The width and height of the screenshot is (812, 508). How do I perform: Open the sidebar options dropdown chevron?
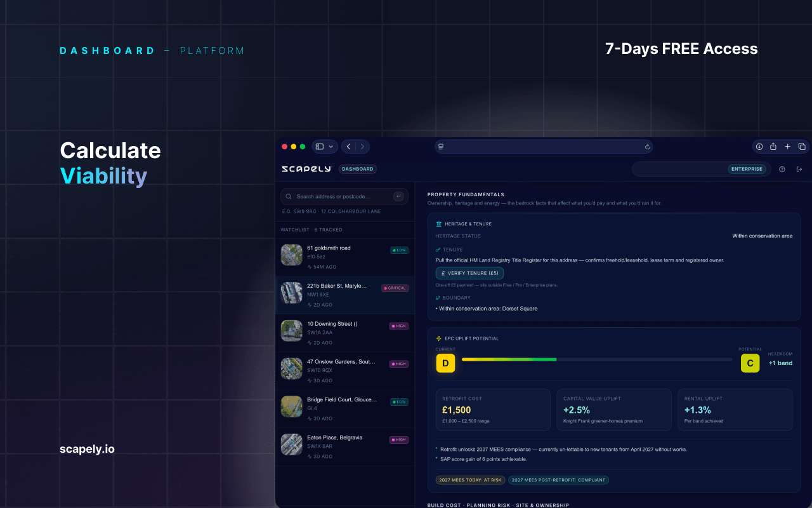pos(331,147)
